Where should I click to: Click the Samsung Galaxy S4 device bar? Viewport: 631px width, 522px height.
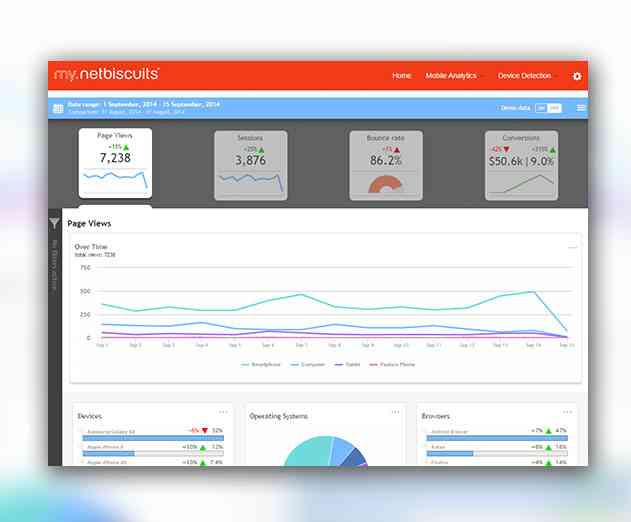click(153, 438)
